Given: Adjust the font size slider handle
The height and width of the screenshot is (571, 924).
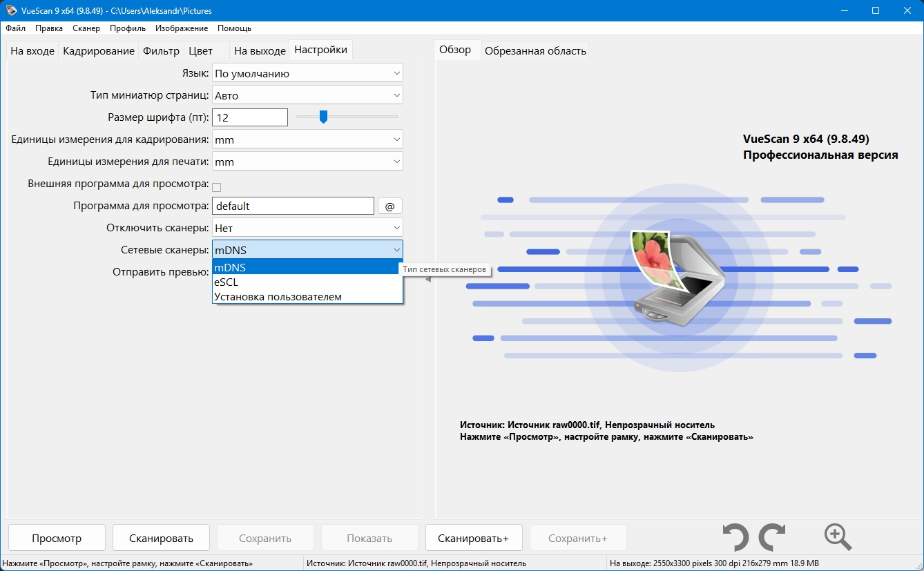Looking at the screenshot, I should [x=323, y=117].
